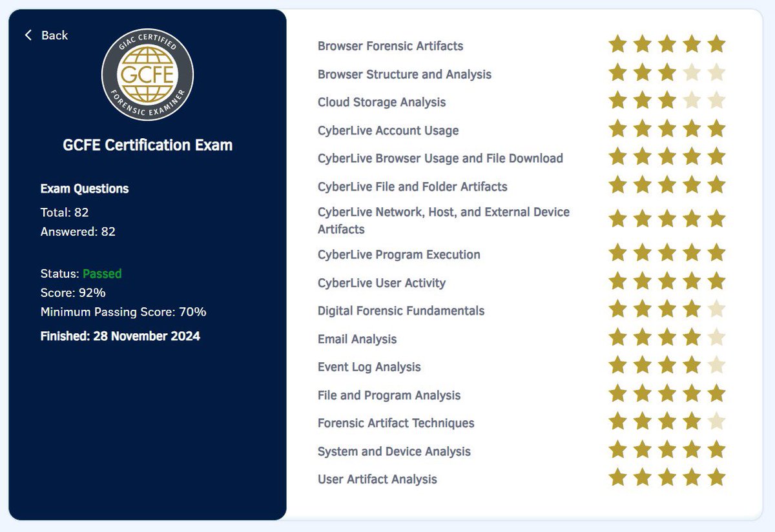Click the Exam Questions label
Screen dimensions: 775x532
85,189
